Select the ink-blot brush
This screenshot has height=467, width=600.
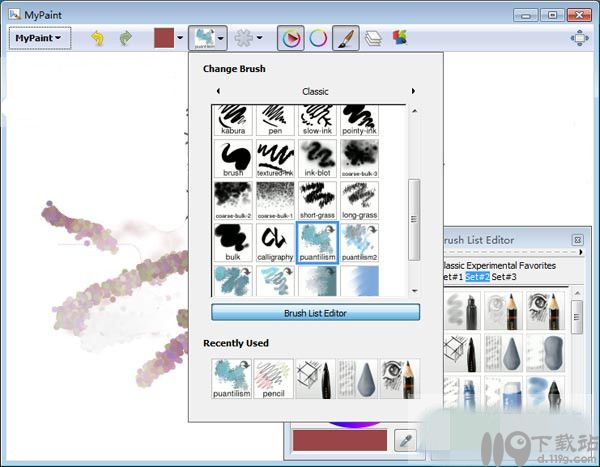point(317,158)
